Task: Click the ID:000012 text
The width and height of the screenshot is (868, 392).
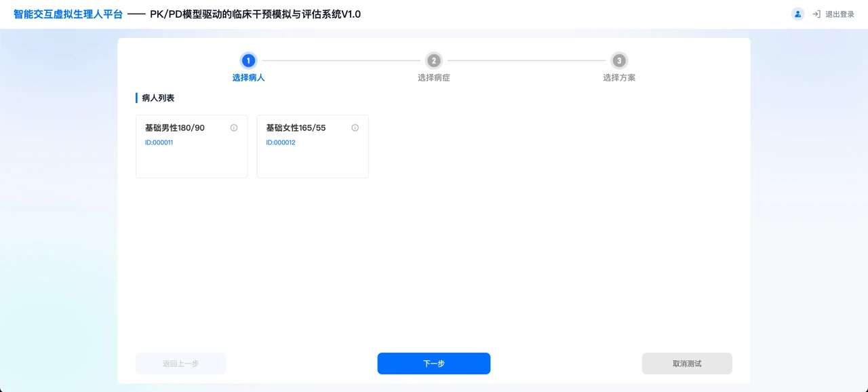Action: tap(281, 143)
